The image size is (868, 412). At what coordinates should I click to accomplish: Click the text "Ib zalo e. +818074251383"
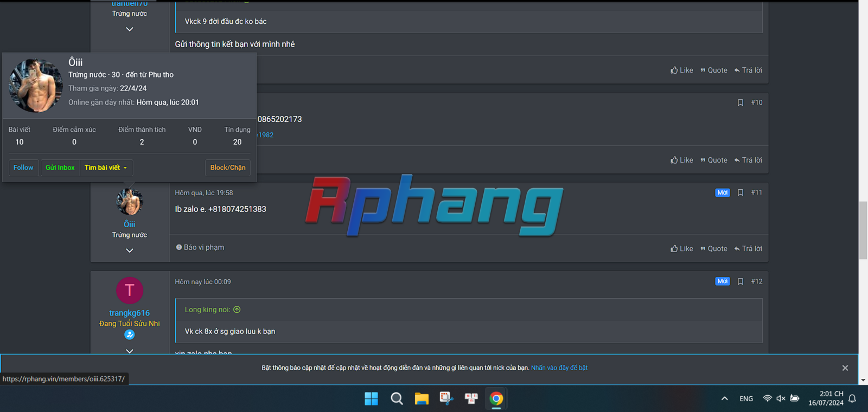point(220,209)
